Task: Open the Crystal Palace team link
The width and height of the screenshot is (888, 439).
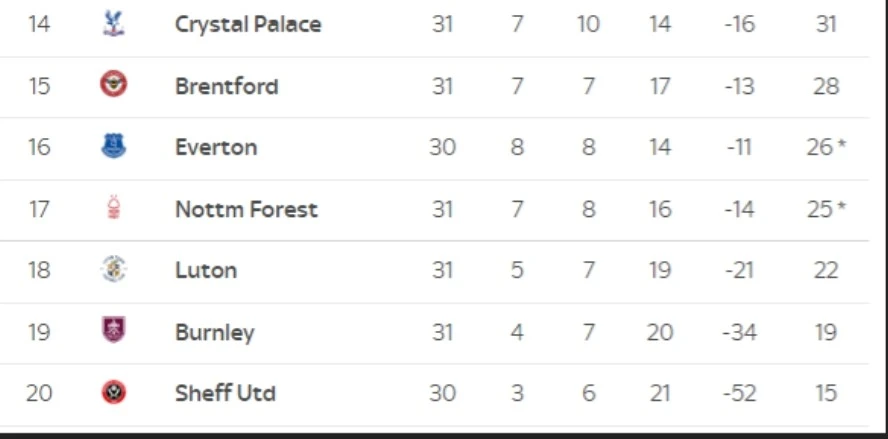Action: point(248,24)
